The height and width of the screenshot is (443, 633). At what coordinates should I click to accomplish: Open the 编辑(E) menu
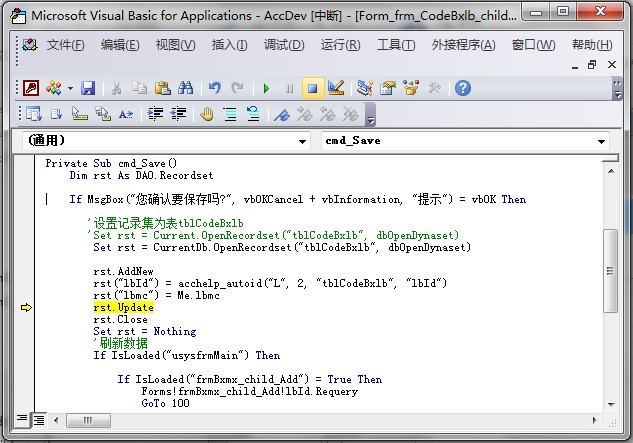click(x=120, y=45)
